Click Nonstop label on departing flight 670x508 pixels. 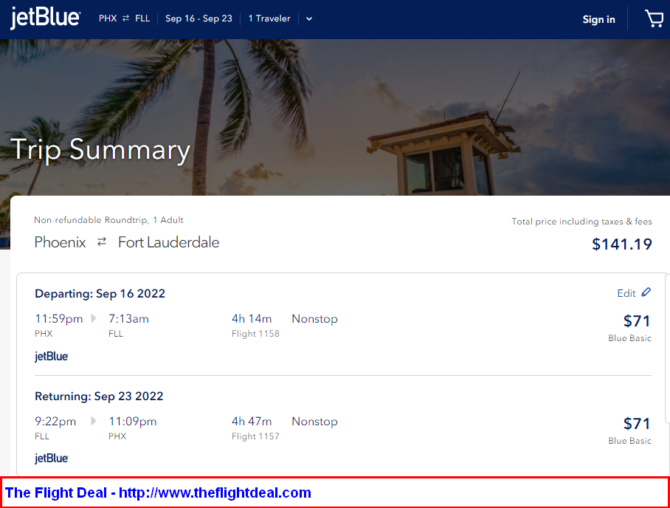tap(315, 319)
